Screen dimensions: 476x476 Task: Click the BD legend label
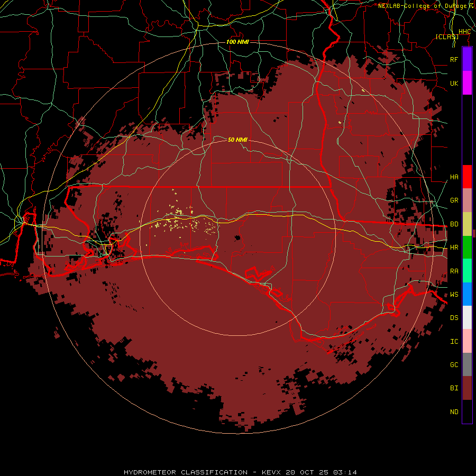[x=454, y=224]
